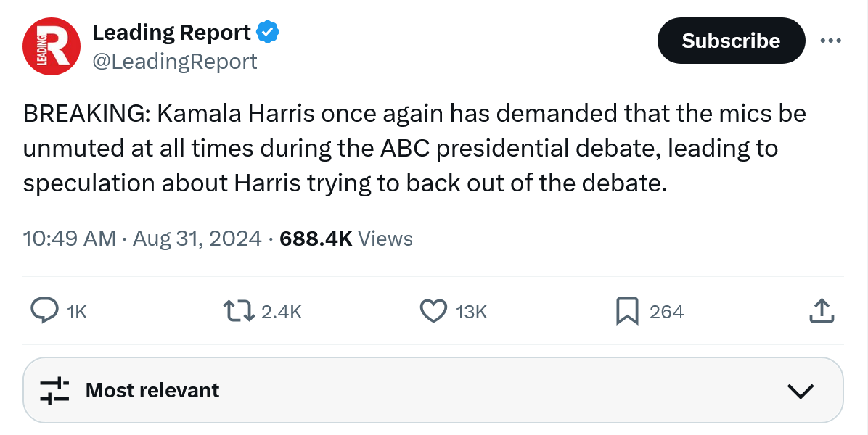Bookmark this post
Viewport: 868px width, 435px height.
click(627, 311)
